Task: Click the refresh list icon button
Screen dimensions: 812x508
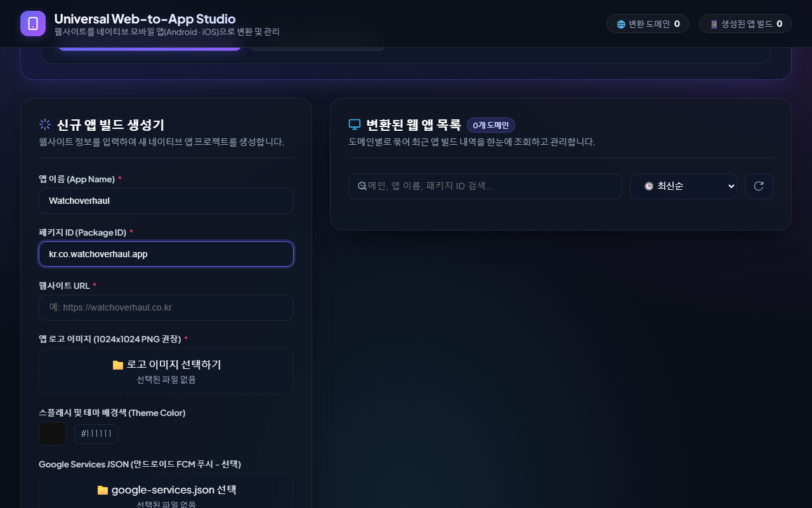Action: 759,186
